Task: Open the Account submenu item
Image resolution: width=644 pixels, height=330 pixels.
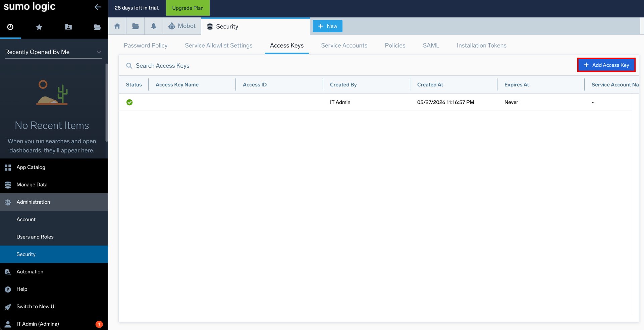Action: pyautogui.click(x=54, y=219)
